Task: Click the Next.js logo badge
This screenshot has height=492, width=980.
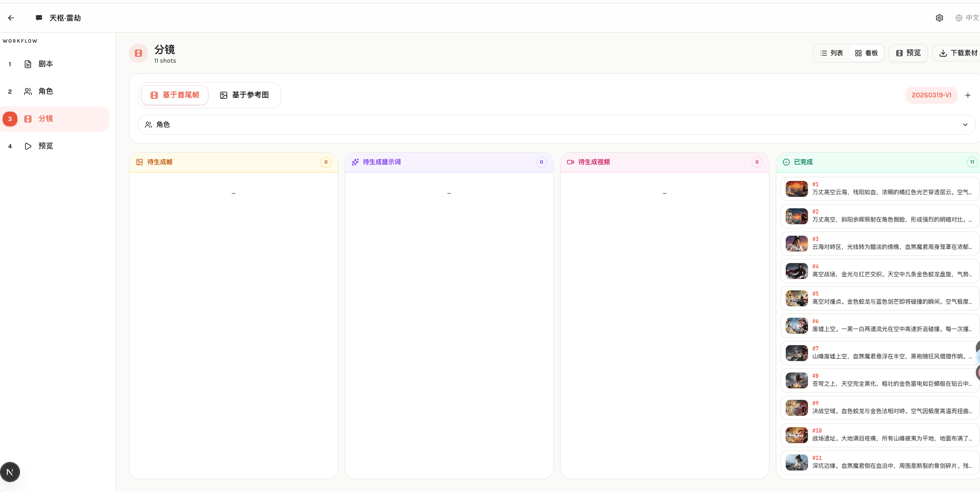Action: [10, 472]
